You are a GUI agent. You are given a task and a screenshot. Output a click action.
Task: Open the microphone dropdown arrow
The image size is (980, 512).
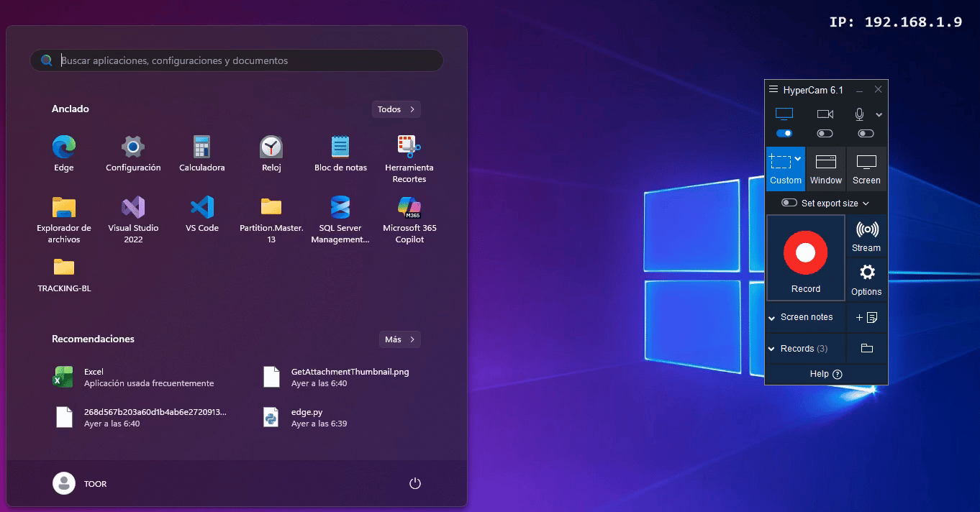tap(879, 115)
